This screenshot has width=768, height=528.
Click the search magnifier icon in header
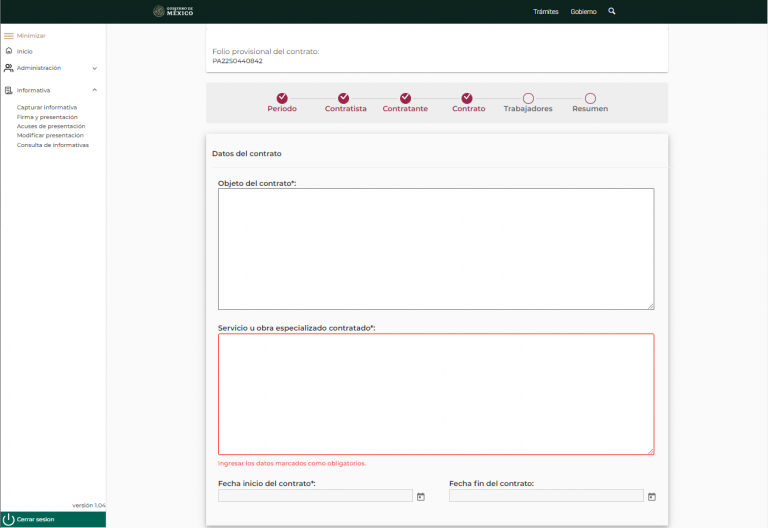[x=612, y=11]
